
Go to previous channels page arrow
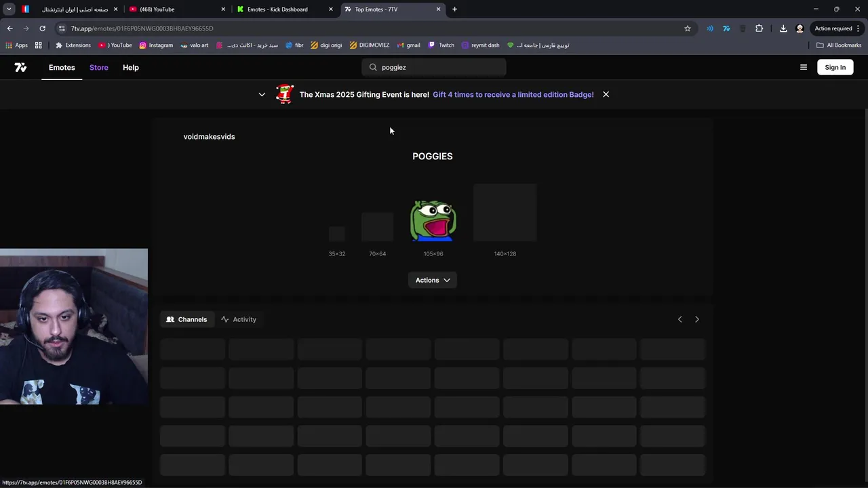click(680, 319)
